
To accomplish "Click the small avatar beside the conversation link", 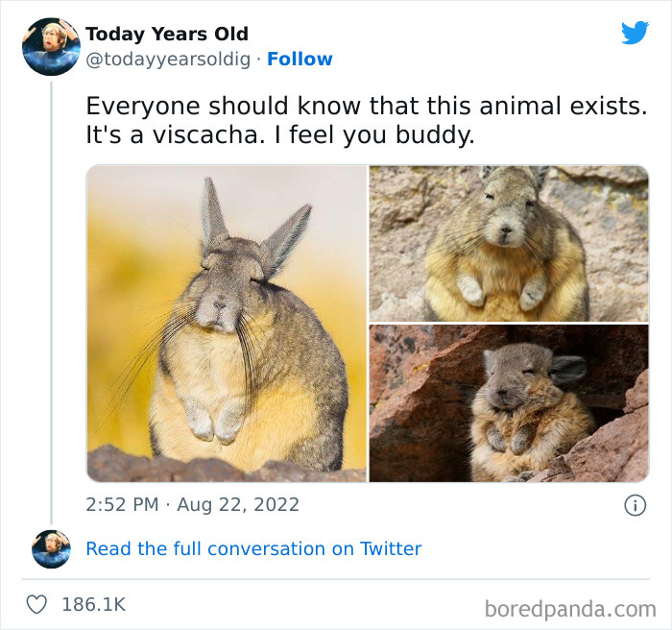I will (52, 549).
